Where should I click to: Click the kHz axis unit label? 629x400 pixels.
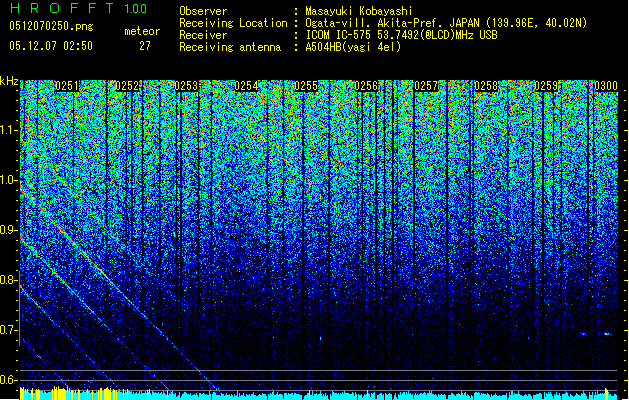9,81
